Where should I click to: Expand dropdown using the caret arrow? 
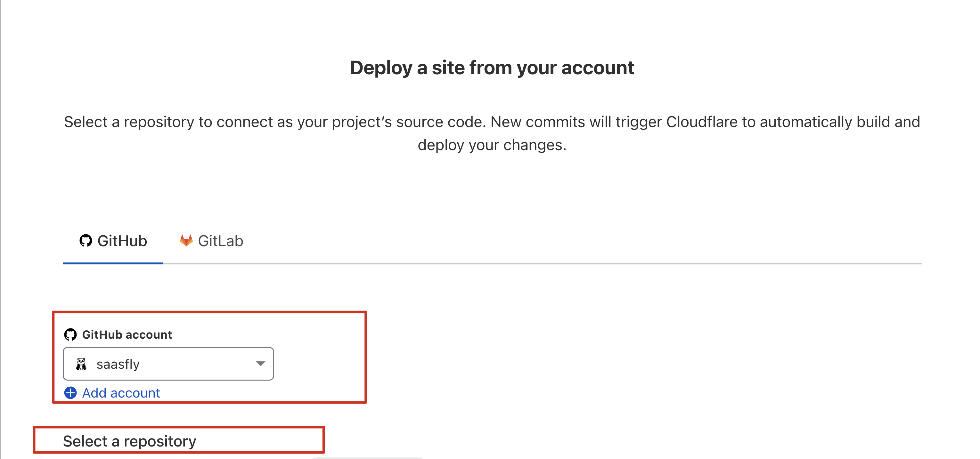pyautogui.click(x=260, y=364)
